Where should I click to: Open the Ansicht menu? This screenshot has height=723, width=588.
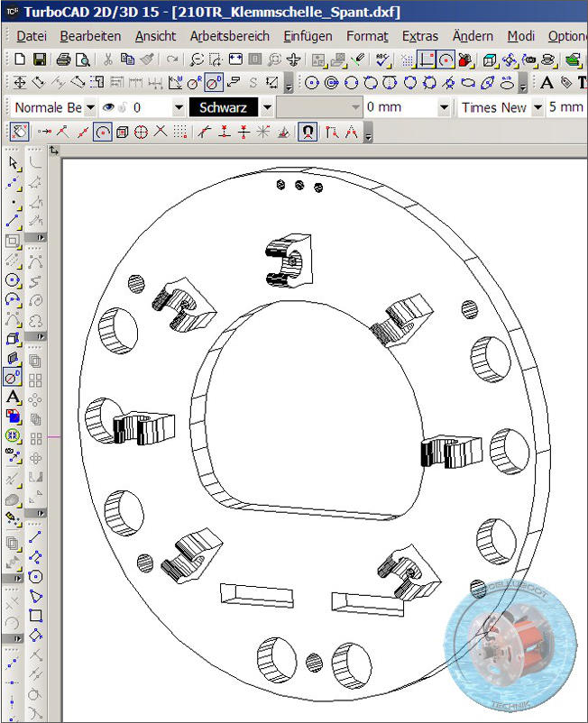(155, 36)
